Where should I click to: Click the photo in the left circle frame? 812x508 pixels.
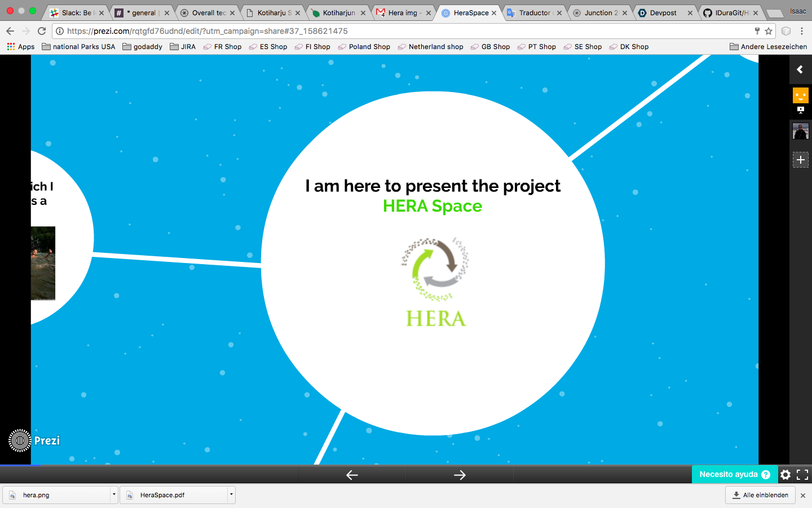click(x=43, y=263)
